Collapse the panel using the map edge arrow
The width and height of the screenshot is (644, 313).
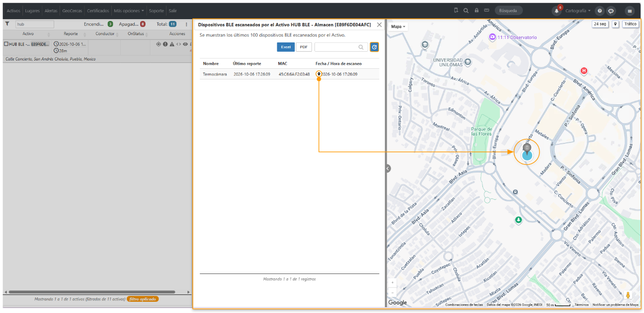pyautogui.click(x=388, y=169)
